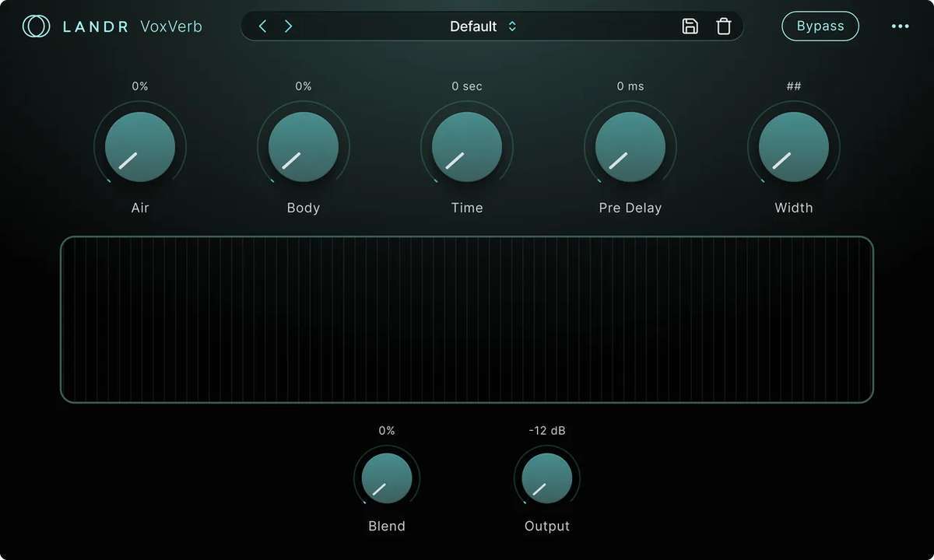Screen dimensions: 934x560
Task: Click the Output knob
Action: tap(547, 478)
